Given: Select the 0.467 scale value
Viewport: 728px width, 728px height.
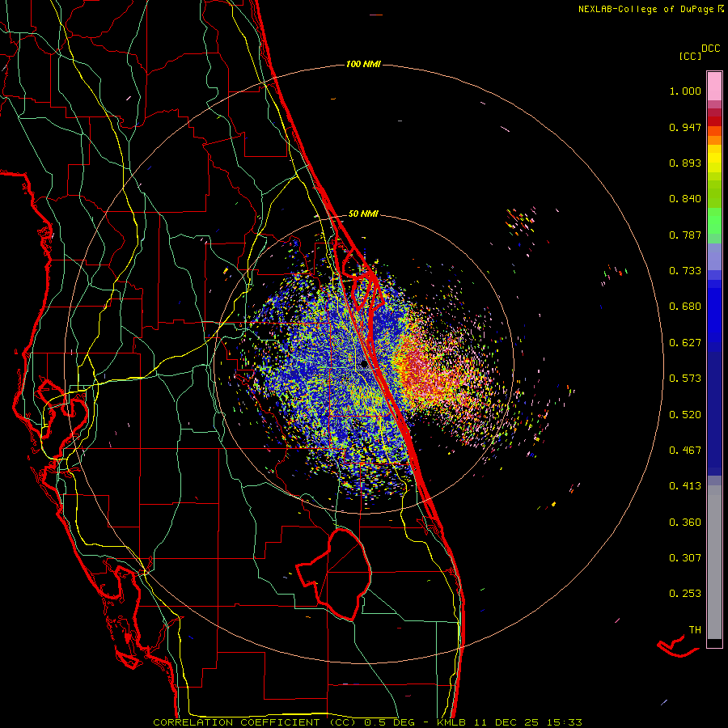Looking at the screenshot, I should [x=685, y=451].
